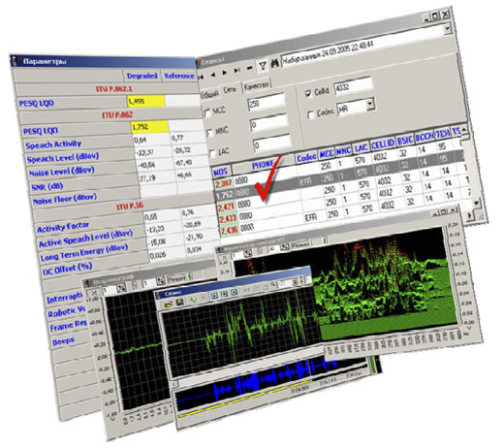This screenshot has height=448, width=504.
Task: Click the zoom value stepper in Сеанс toolbar
Action: tap(295, 281)
